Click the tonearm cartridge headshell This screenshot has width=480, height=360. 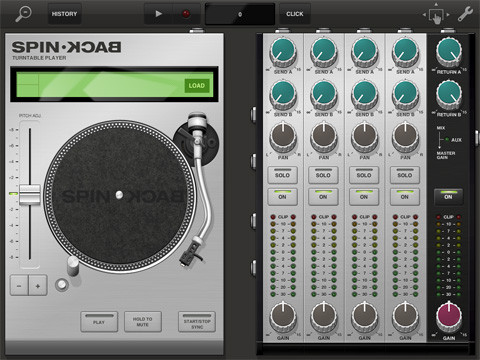coord(190,253)
